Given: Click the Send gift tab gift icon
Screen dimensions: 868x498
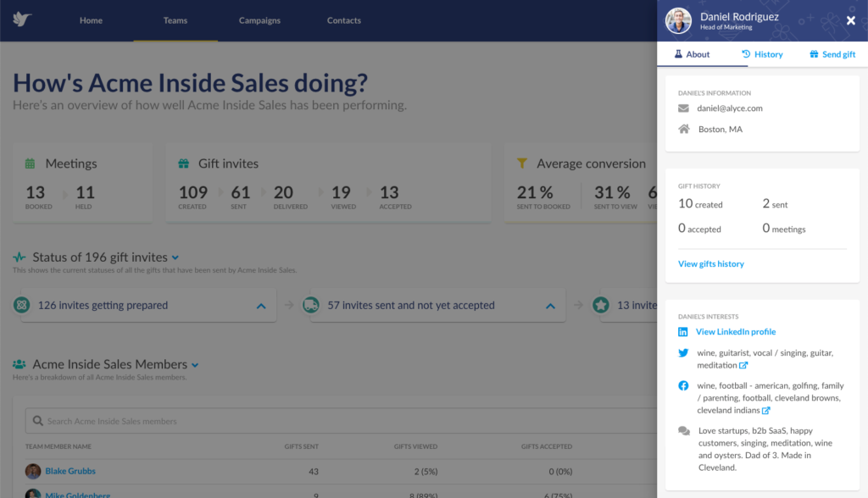Looking at the screenshot, I should click(814, 53).
